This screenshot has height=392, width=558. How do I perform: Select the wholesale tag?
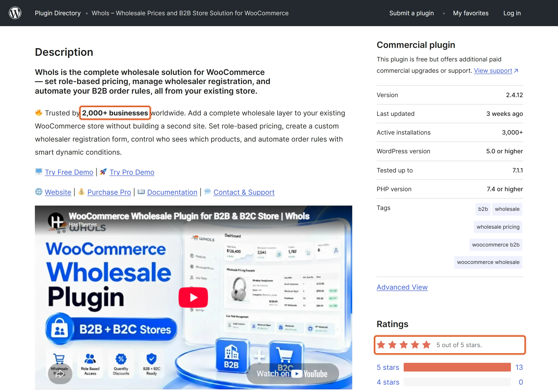[x=507, y=209]
